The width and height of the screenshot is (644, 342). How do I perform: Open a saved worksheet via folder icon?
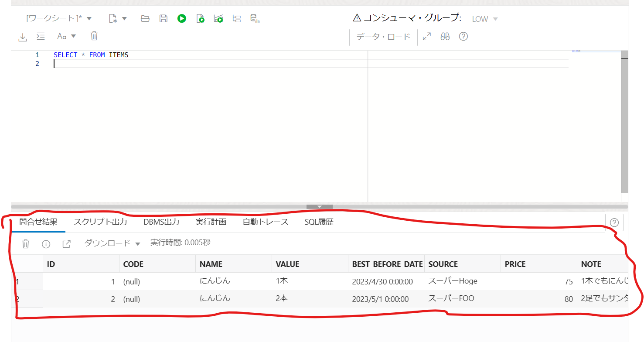coord(145,18)
